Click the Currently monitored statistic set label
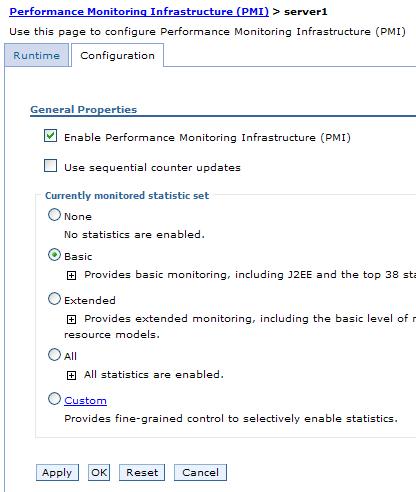The height and width of the screenshot is (492, 416). tap(127, 195)
